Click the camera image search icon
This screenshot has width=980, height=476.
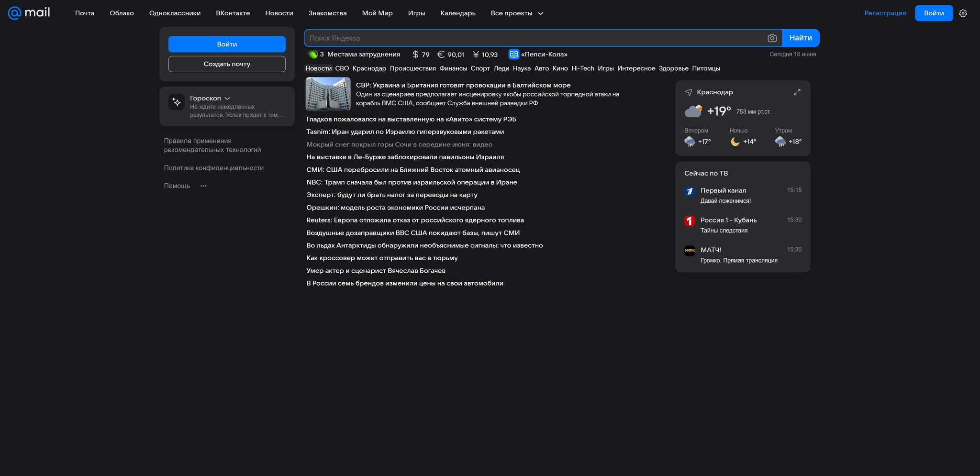point(772,38)
